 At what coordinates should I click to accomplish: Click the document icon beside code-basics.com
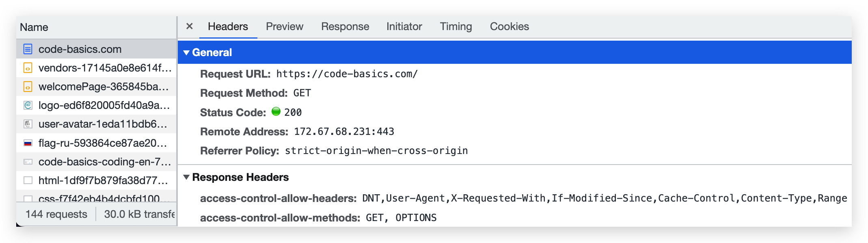coord(28,49)
